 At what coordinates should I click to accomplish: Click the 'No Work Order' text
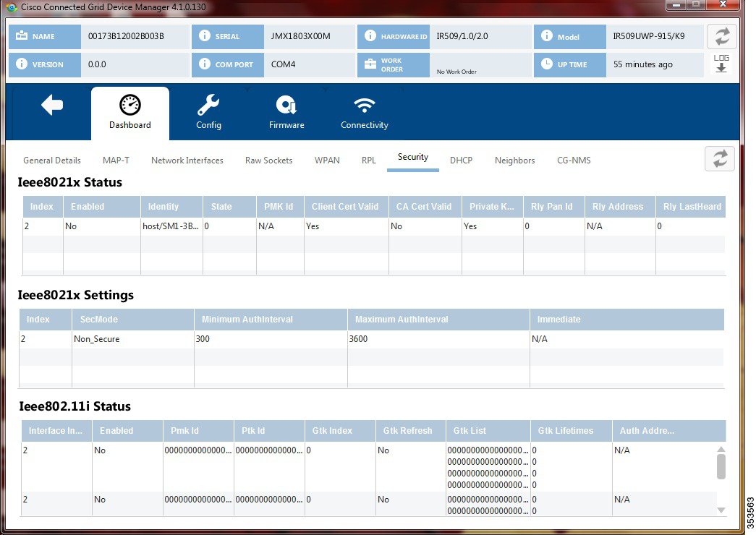[456, 72]
